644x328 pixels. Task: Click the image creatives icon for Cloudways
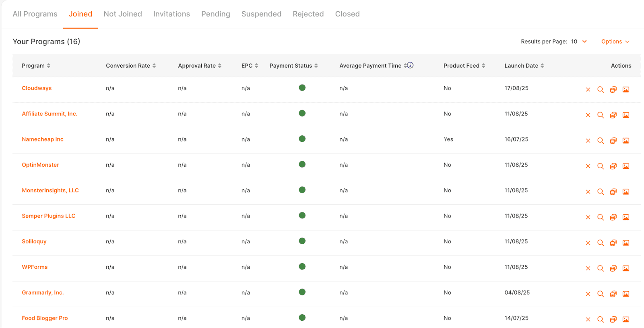(x=626, y=89)
